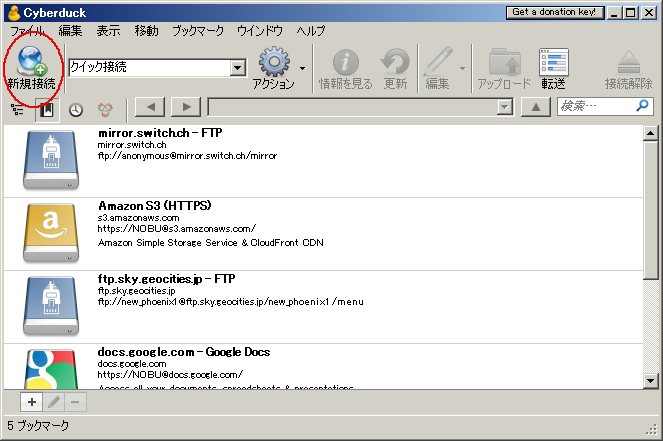Click the Cyberduck duck title bar icon
663x441 pixels.
point(14,13)
